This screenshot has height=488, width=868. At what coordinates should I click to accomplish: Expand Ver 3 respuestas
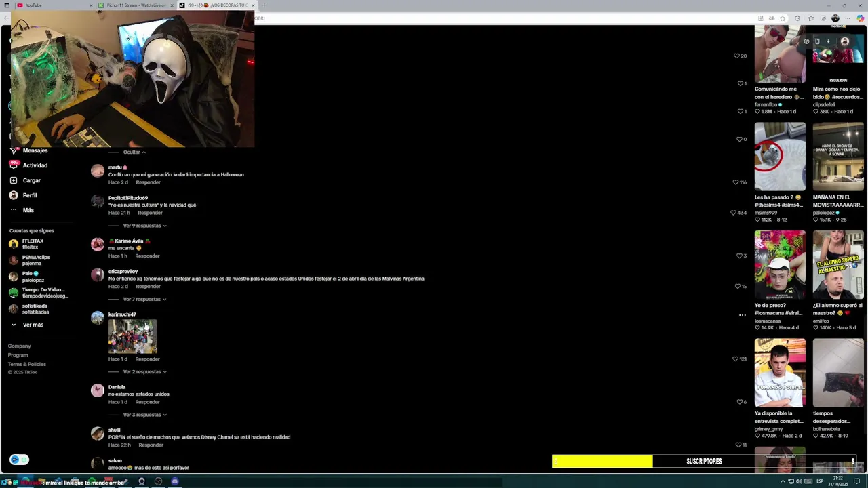[x=144, y=415]
